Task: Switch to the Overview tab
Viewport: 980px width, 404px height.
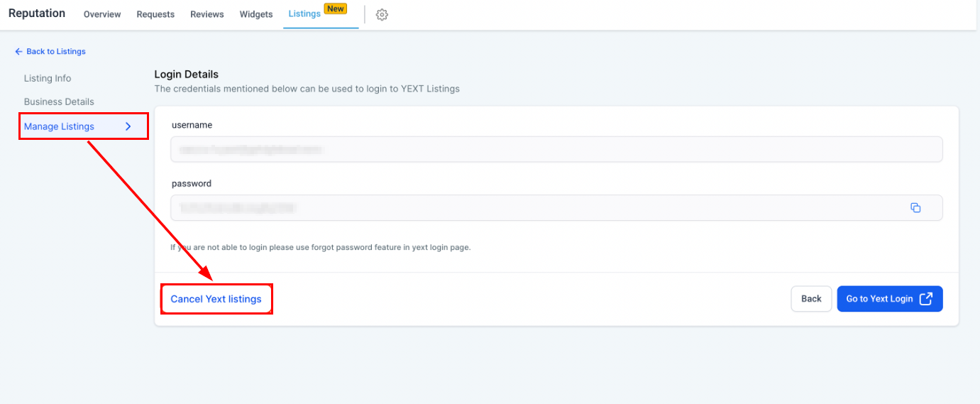Action: pos(102,15)
